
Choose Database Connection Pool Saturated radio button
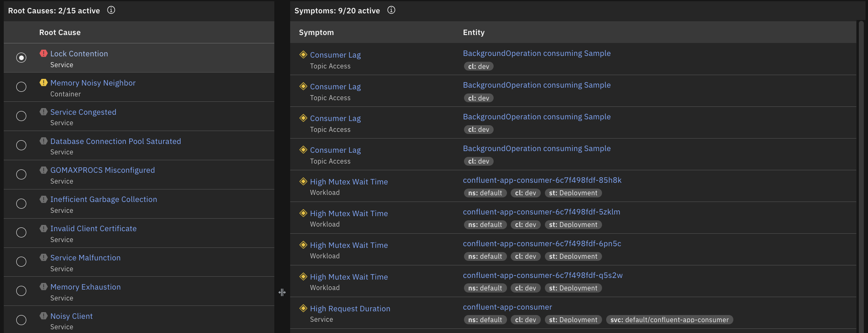click(x=21, y=145)
